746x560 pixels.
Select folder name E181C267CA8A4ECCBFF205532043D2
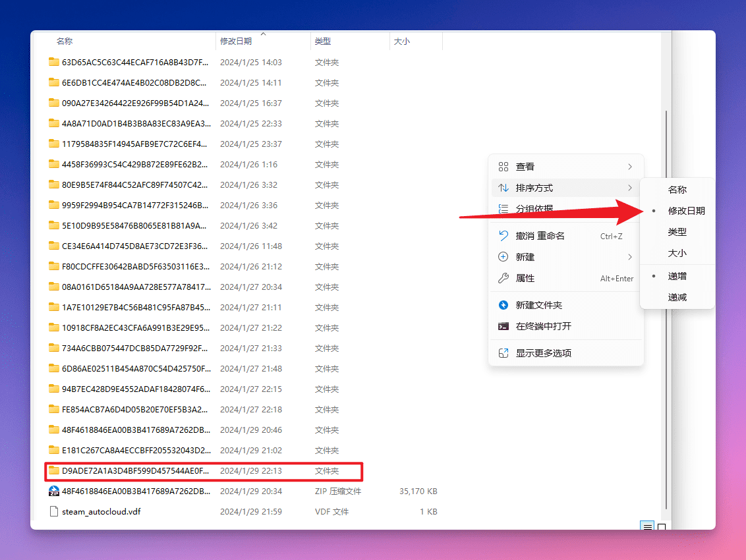point(136,451)
